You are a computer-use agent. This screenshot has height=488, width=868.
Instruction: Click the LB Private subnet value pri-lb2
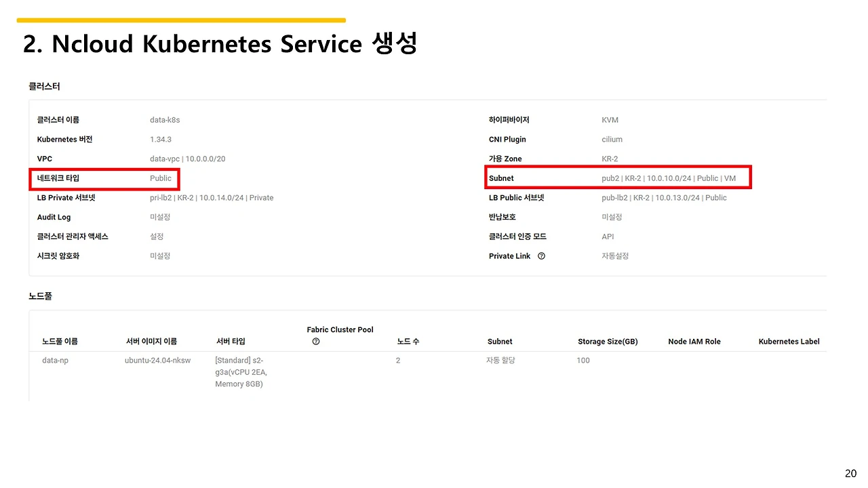[212, 198]
